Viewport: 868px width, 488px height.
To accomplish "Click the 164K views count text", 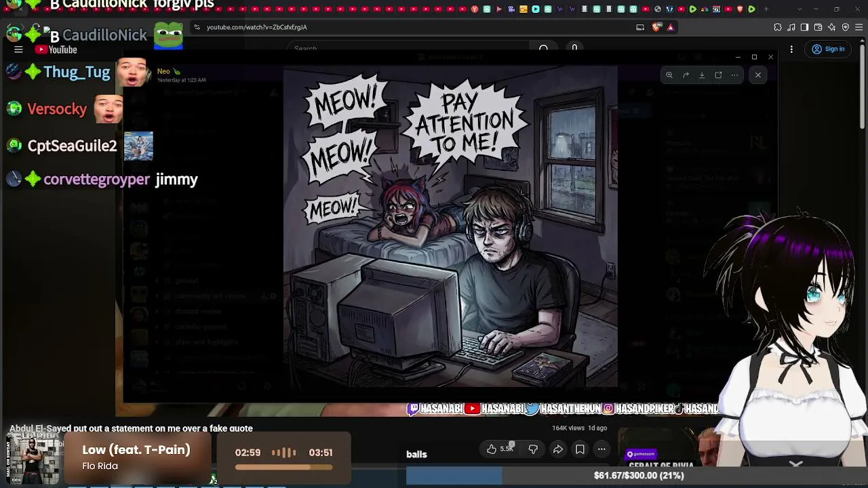I will pyautogui.click(x=568, y=428).
